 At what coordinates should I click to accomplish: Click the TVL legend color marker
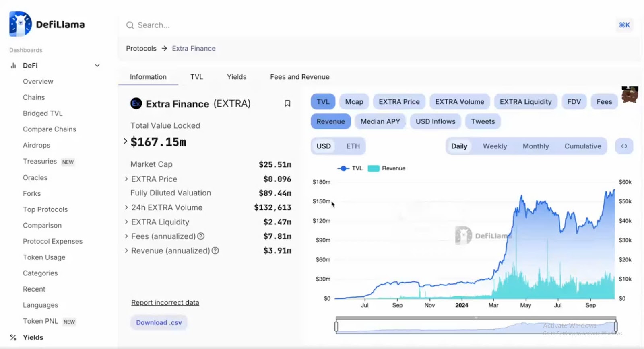(x=343, y=168)
